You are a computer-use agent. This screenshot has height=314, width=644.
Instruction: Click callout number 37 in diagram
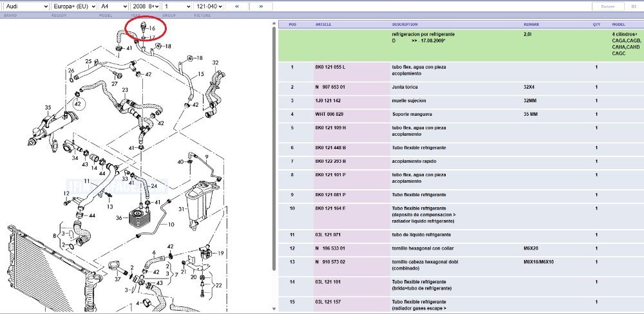pyautogui.click(x=117, y=279)
